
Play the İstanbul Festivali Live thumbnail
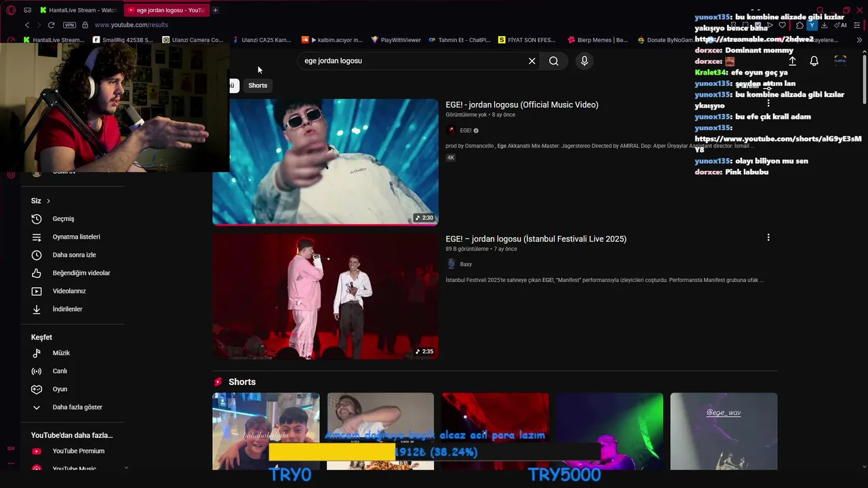pos(325,296)
